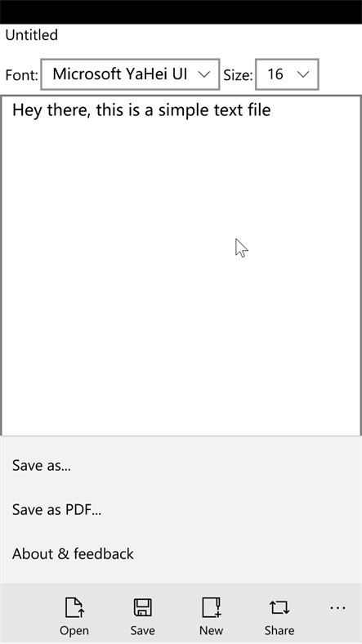The height and width of the screenshot is (644, 362).
Task: Open the Font combo box
Action: click(130, 74)
